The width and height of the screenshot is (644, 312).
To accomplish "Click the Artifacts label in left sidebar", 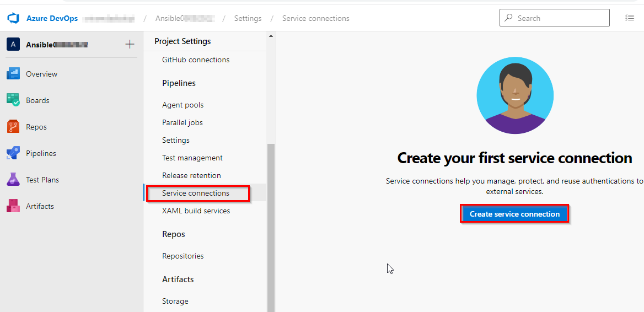I will [40, 206].
